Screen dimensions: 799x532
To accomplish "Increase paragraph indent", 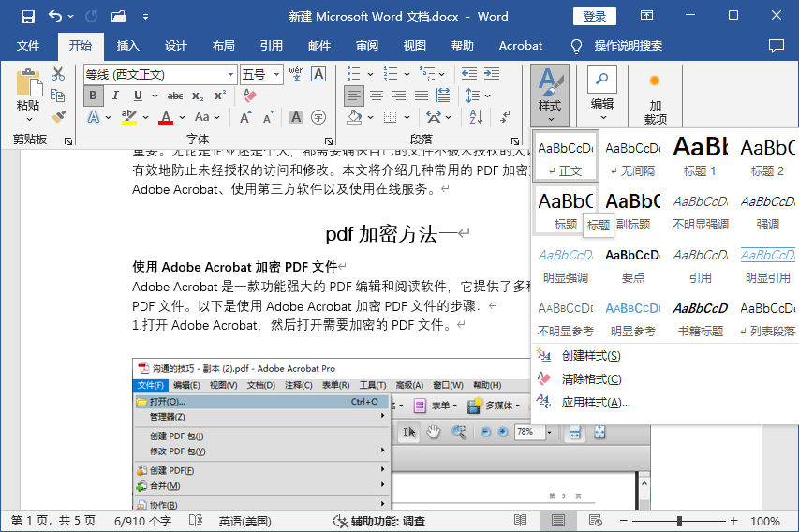I will (491, 74).
